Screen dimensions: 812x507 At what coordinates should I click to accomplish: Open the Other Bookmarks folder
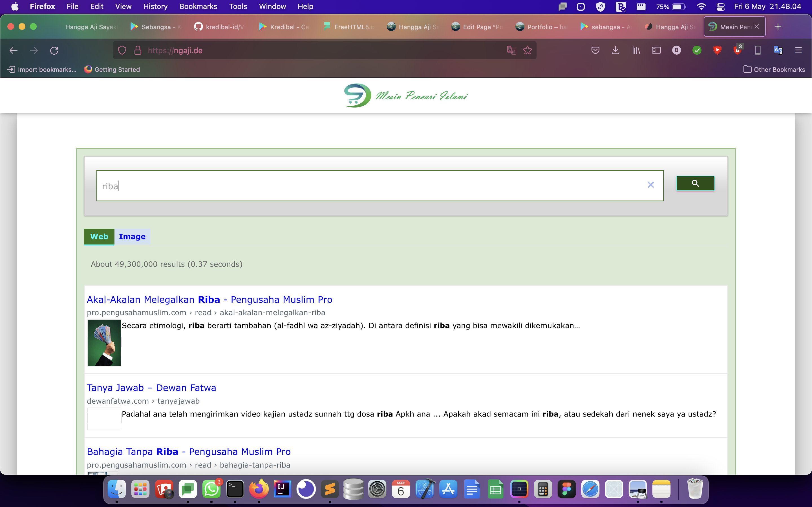(x=774, y=69)
